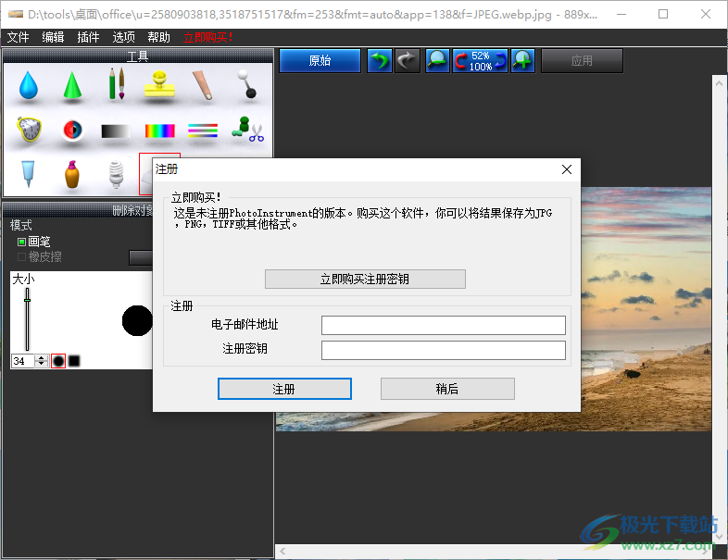This screenshot has height=560, width=728.
Task: Select square brush shape icon
Action: tap(74, 360)
